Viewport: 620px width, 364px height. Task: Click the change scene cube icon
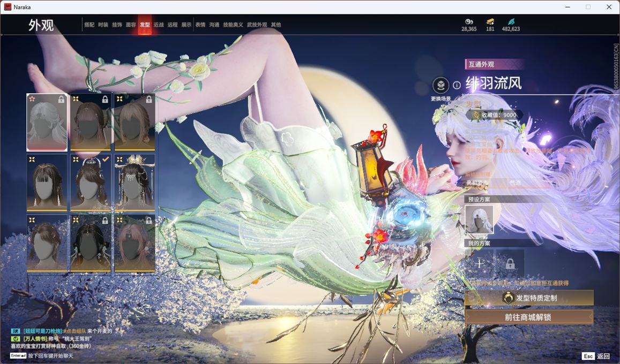point(440,86)
